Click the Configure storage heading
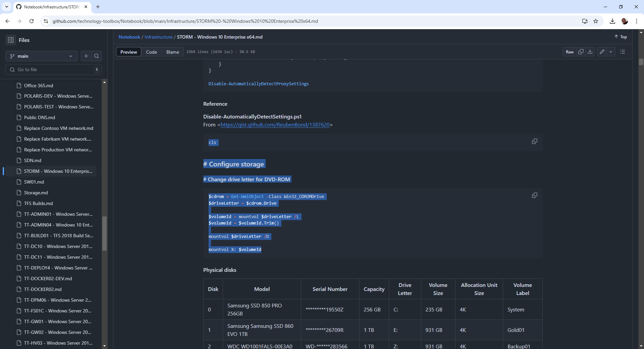Image resolution: width=644 pixels, height=349 pixels. (234, 164)
